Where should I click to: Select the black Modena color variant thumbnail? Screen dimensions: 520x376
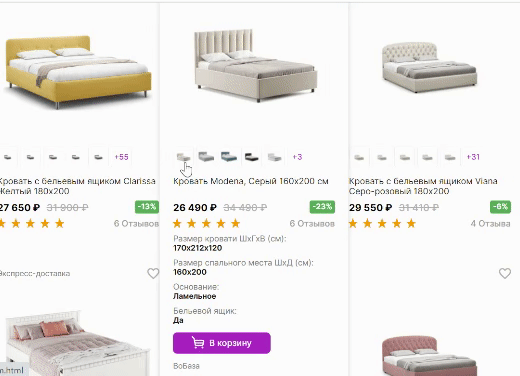[251, 157]
